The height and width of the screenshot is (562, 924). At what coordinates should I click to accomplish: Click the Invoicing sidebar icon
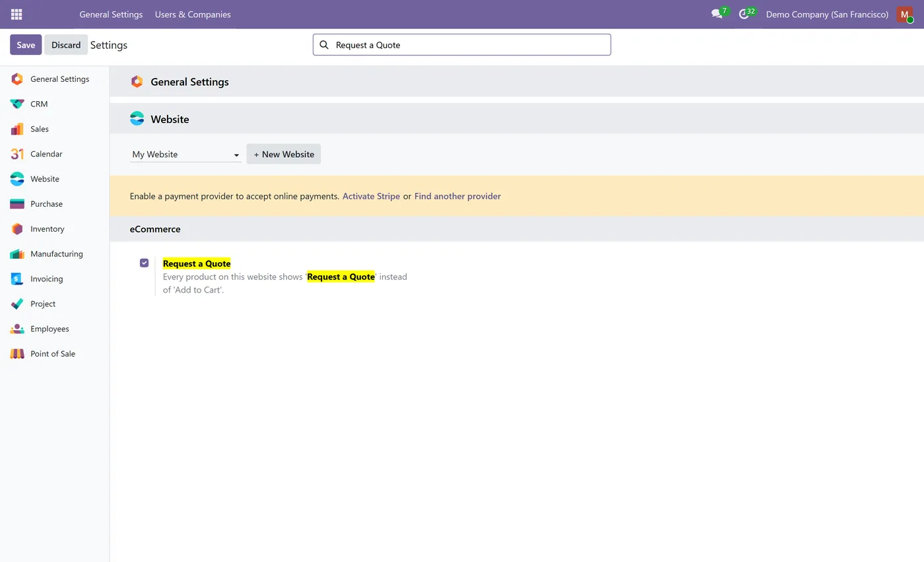click(17, 279)
